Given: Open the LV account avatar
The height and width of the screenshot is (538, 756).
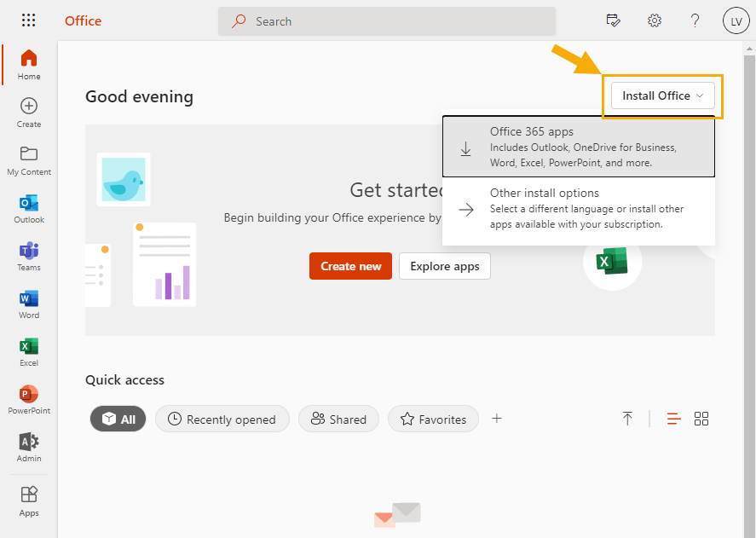Looking at the screenshot, I should point(736,20).
